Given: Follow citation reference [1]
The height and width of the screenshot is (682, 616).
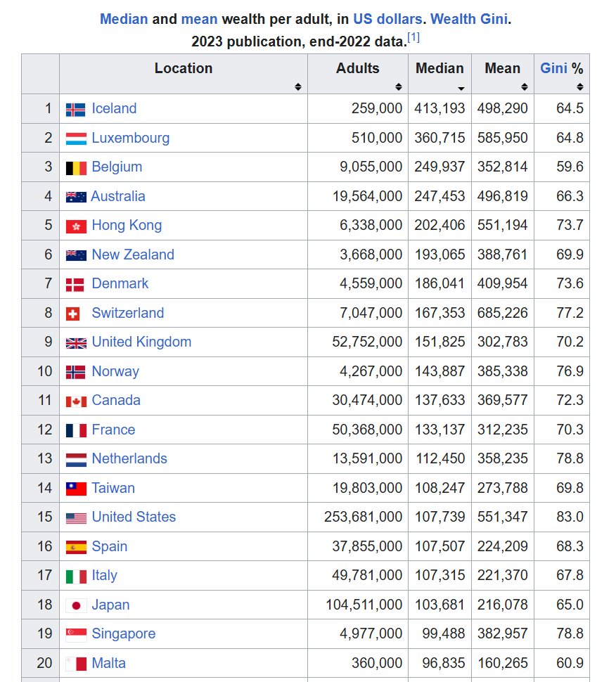Looking at the screenshot, I should click(x=413, y=38).
